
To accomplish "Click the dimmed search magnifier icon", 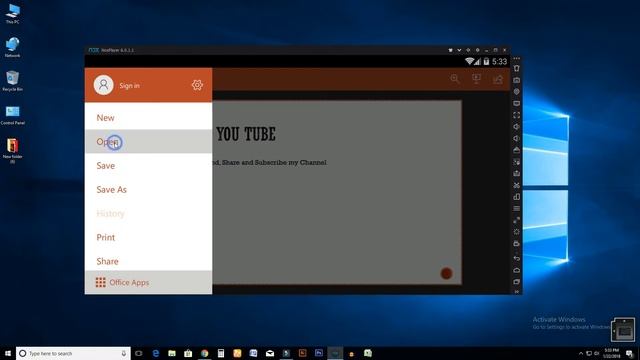I will point(455,78).
